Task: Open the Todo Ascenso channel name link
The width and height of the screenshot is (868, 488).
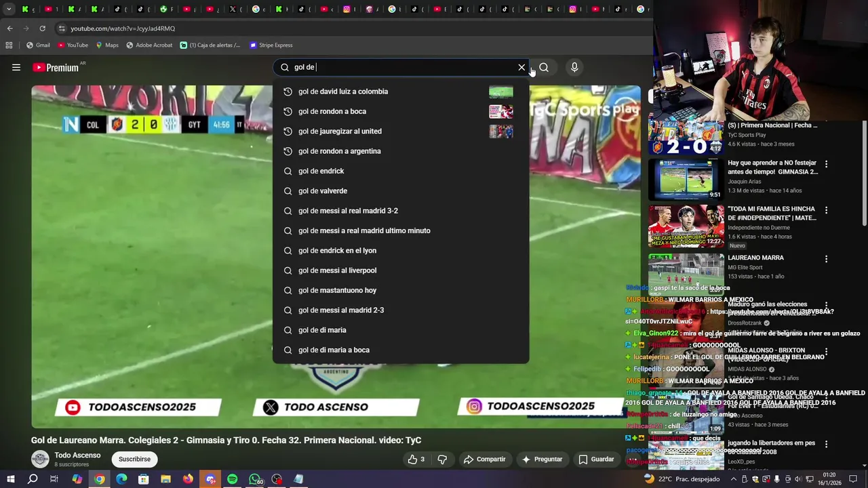Action: 77,455
